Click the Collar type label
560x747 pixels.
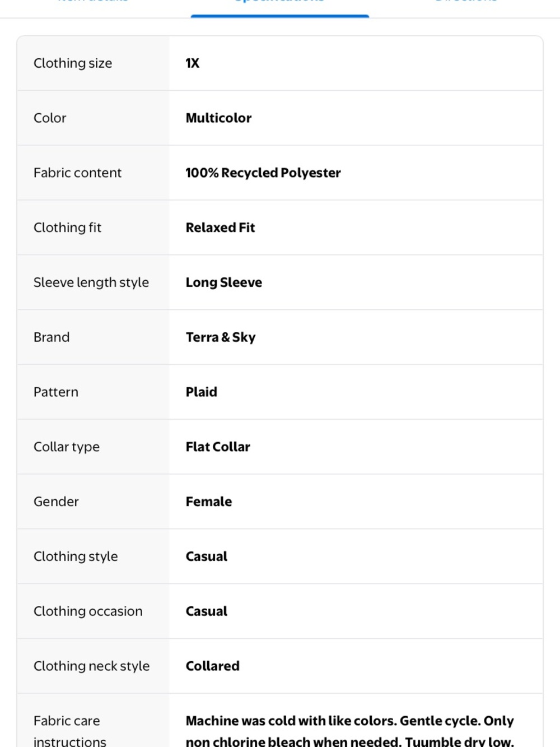(x=67, y=447)
